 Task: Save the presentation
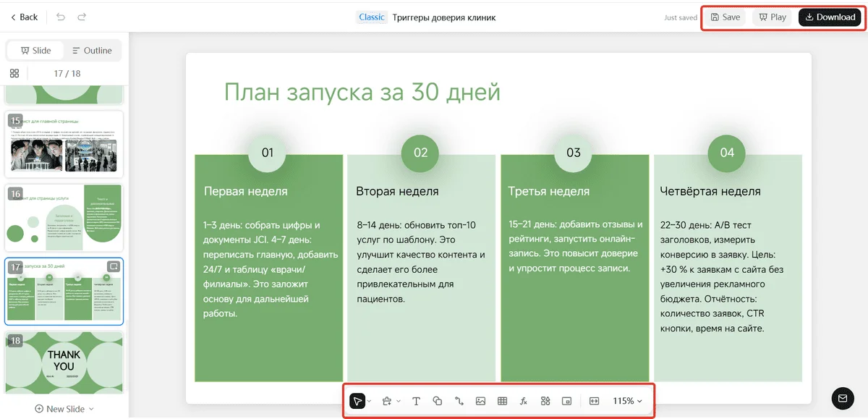coord(725,17)
